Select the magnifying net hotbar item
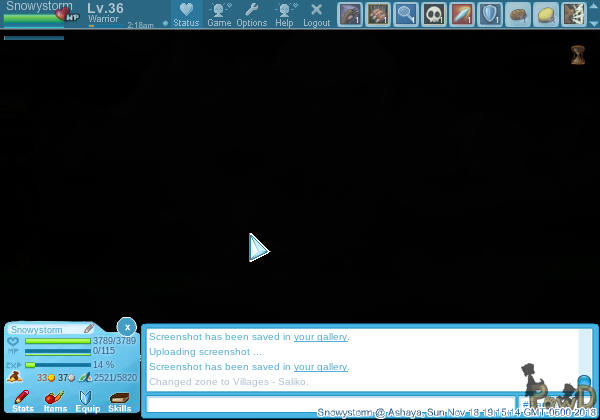The image size is (600, 420). 406,14
